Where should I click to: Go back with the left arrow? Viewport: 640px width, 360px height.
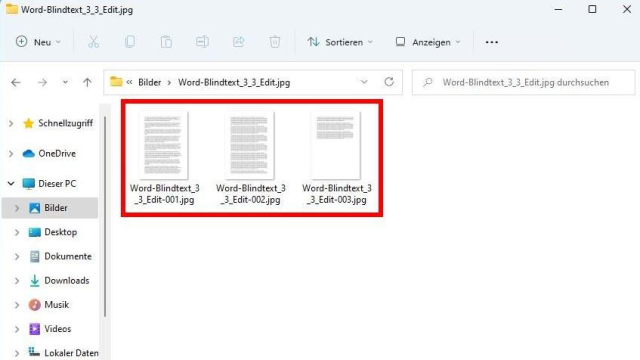16,82
